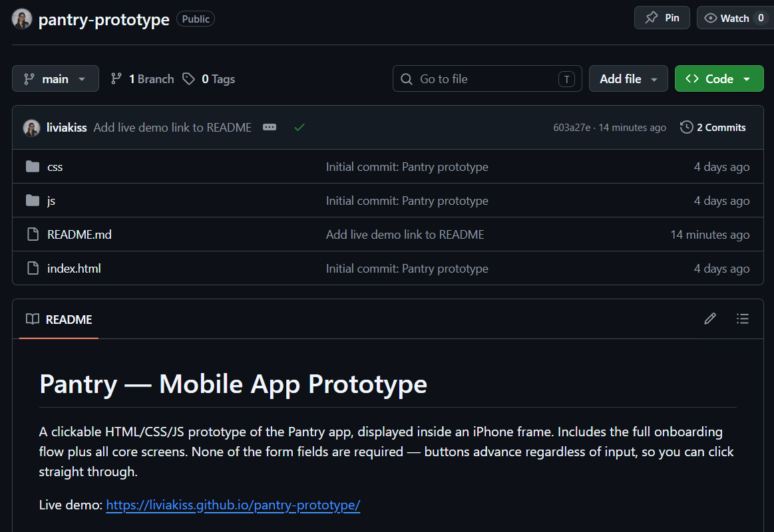Viewport: 774px width, 532px height.
Task: Open the live demo link liviakiss.github.io/pantry-prototype
Action: [x=233, y=505]
